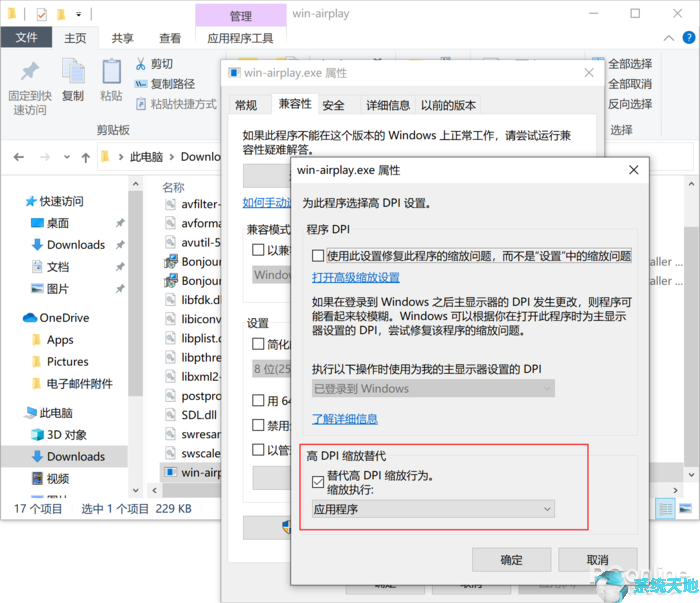Screen dimensions: 700x603
Task: Click the Name (名称) column header
Action: (x=173, y=187)
